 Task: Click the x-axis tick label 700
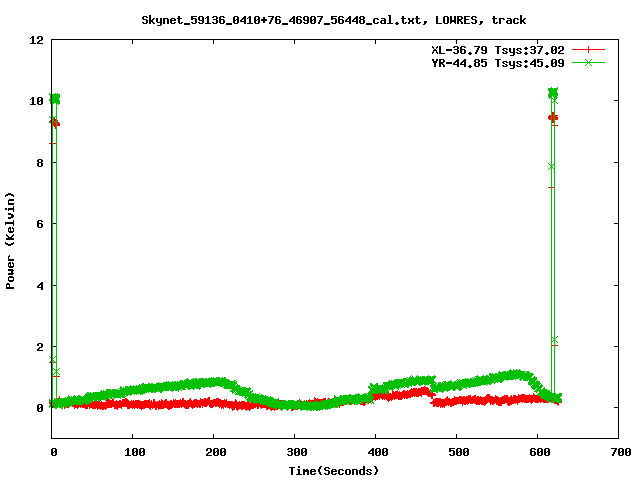click(621, 452)
